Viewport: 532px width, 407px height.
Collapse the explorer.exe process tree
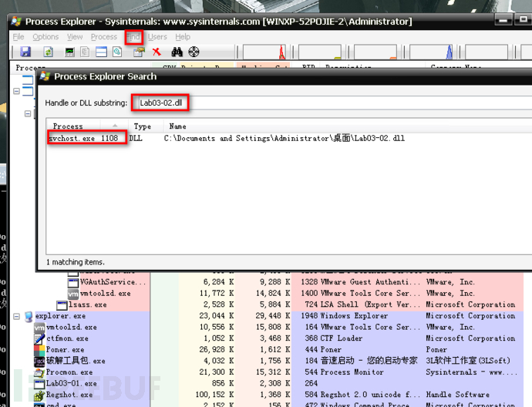[18, 316]
